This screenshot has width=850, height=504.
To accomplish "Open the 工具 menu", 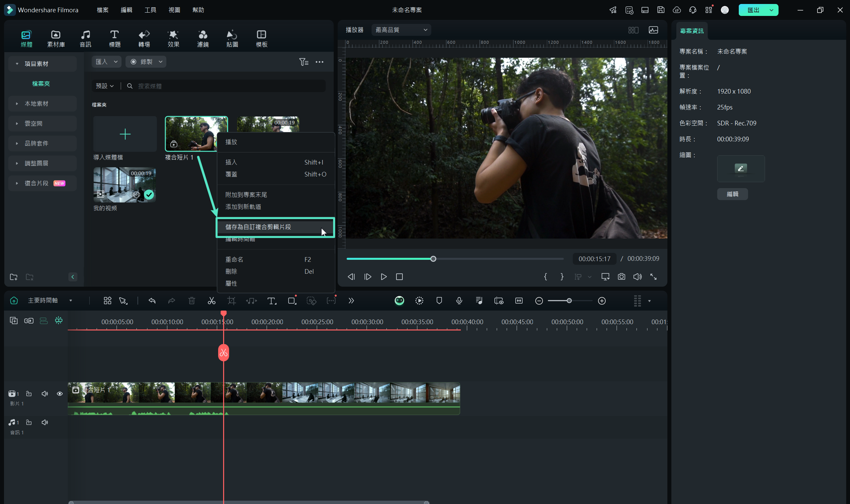I will point(150,10).
